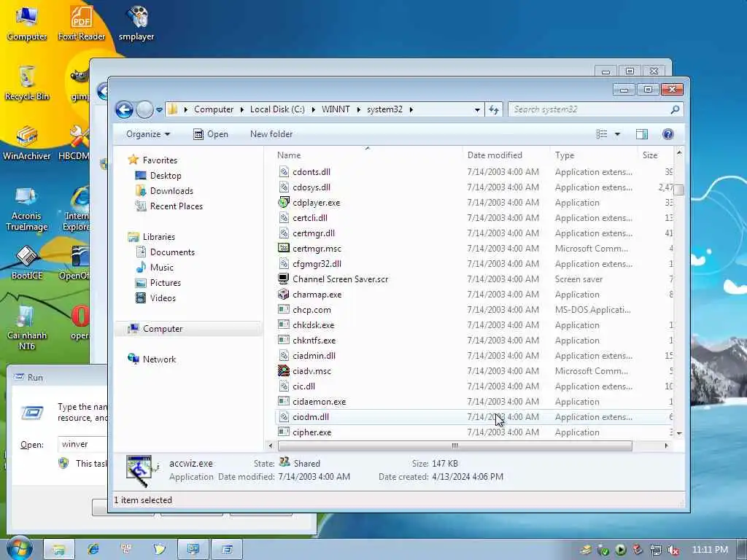
Task: Select Network in navigation pane
Action: (x=152, y=359)
